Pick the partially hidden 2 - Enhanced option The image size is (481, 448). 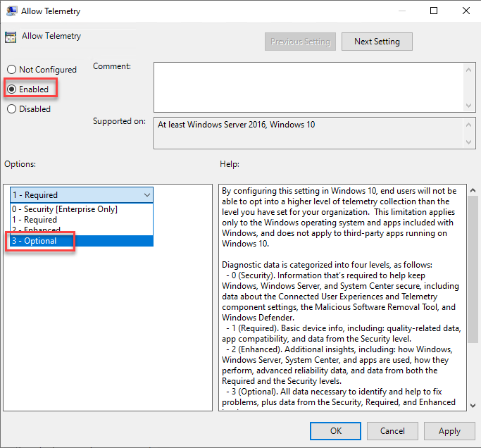[x=82, y=230]
